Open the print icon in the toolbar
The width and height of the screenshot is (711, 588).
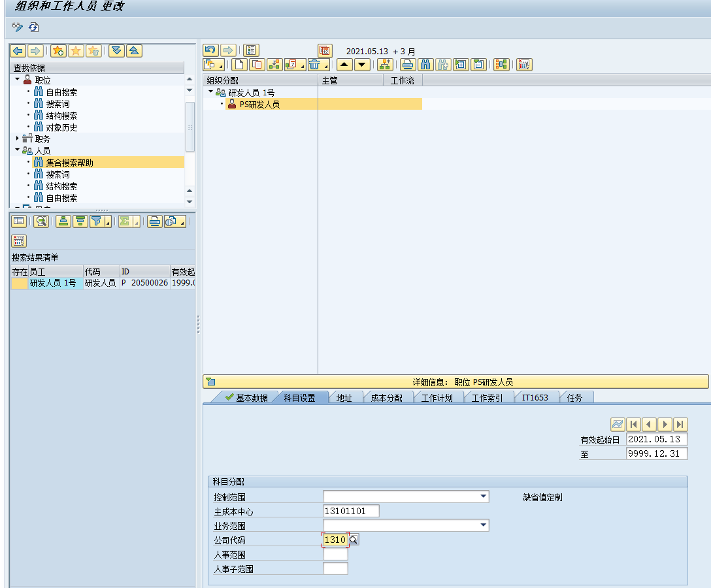(x=408, y=64)
